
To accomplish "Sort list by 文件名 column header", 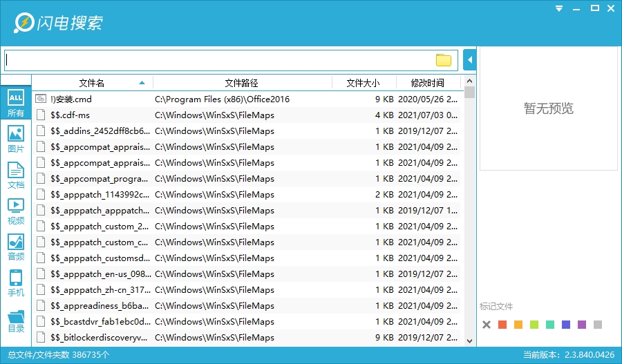I will (91, 83).
